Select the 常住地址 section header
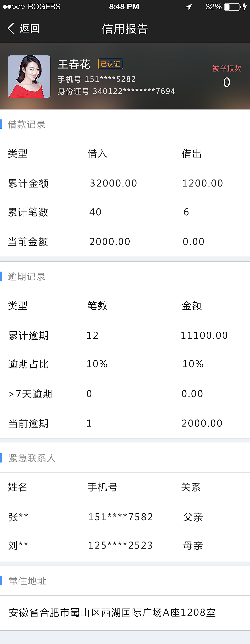The width and height of the screenshot is (250, 644). click(x=28, y=581)
